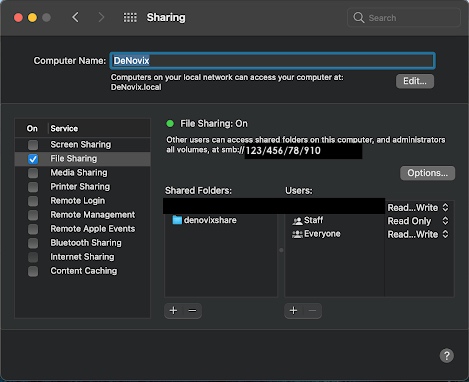Click the green File Sharing status indicator

tap(170, 124)
